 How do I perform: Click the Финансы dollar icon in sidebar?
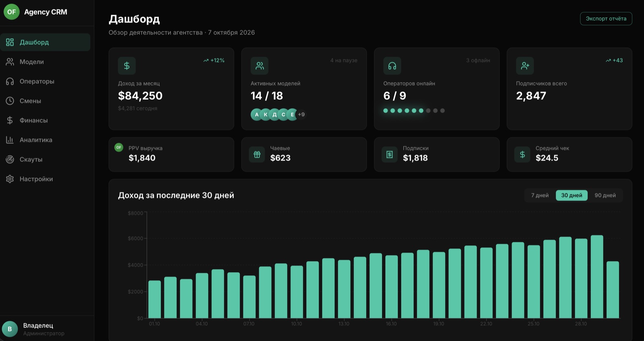click(10, 120)
